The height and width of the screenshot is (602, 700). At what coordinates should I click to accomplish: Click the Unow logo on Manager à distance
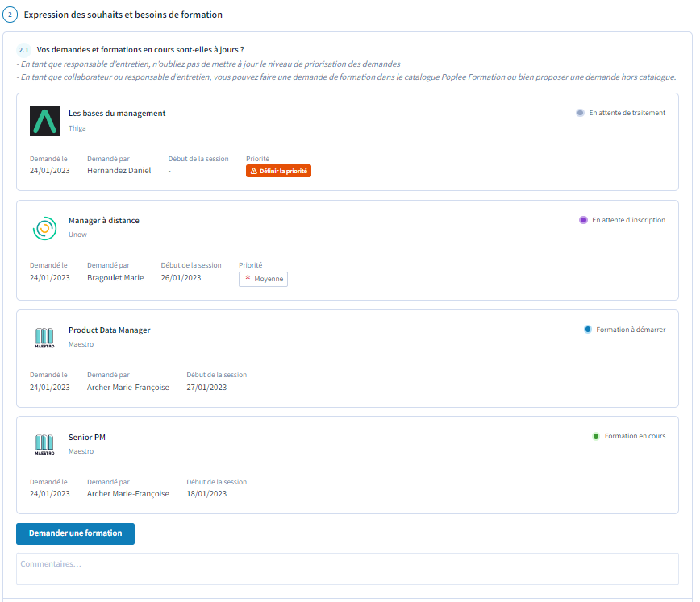click(x=44, y=228)
